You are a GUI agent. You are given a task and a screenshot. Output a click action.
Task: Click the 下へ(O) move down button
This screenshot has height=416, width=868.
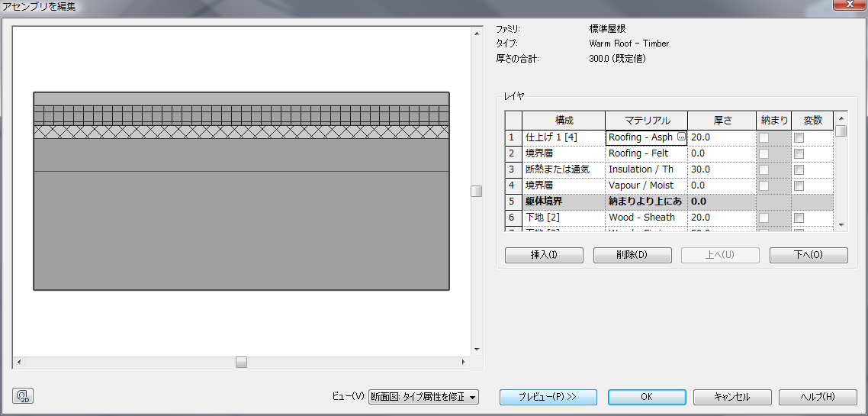coord(809,255)
